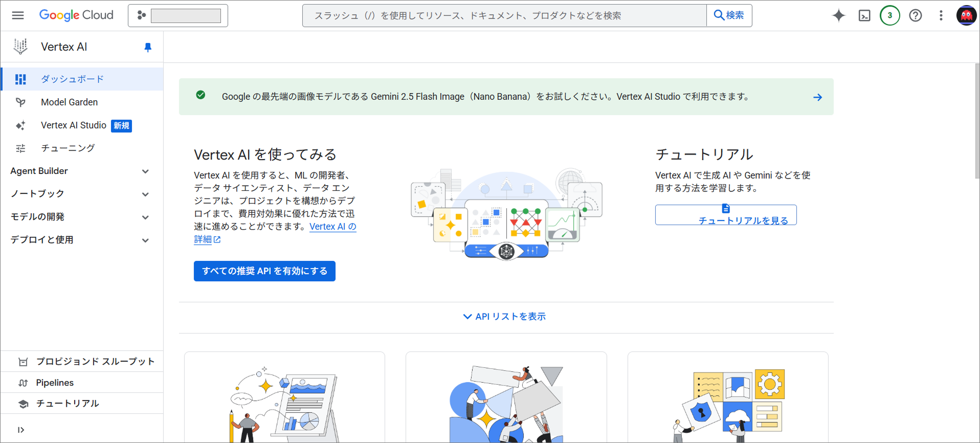
Task: Collapse the sidebar with the bottom arrow icon
Action: [21, 430]
